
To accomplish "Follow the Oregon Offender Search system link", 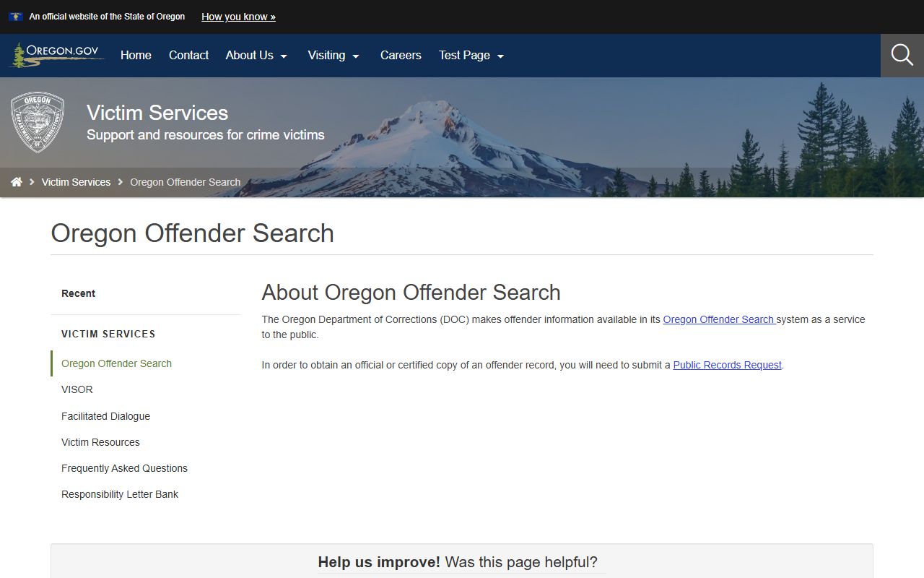I will 719,319.
